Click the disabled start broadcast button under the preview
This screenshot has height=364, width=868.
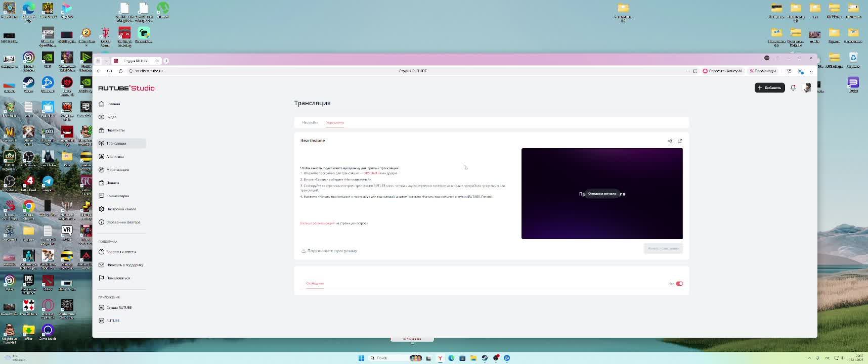[x=663, y=248]
